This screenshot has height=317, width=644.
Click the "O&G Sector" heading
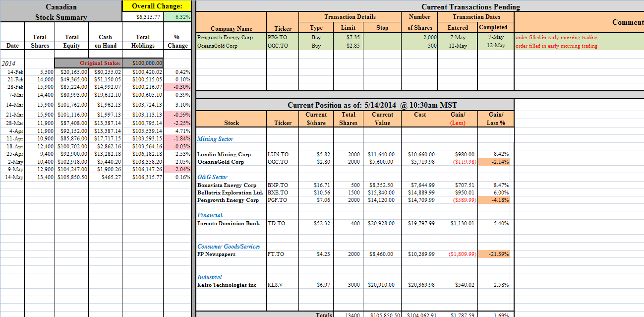pos(212,177)
